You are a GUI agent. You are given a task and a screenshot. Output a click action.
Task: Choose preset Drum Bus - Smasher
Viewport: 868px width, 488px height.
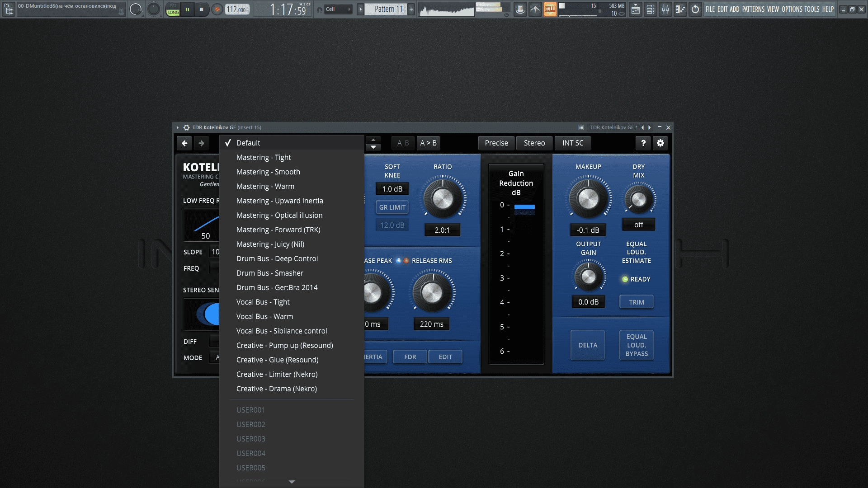coord(292,273)
